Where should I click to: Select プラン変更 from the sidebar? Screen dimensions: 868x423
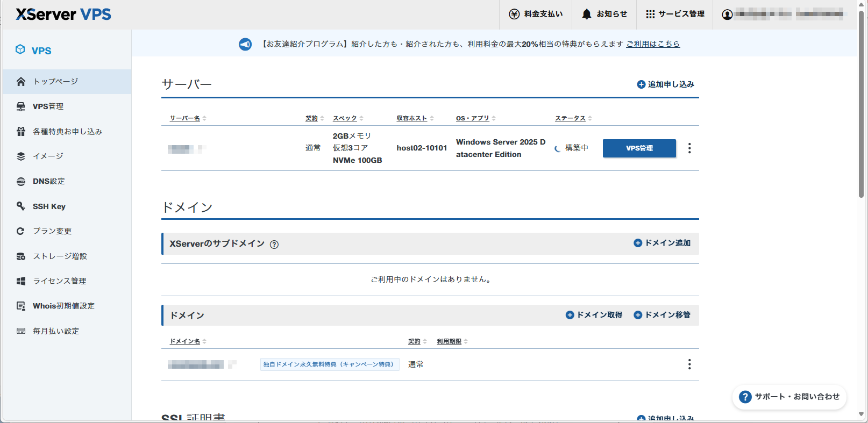(52, 231)
